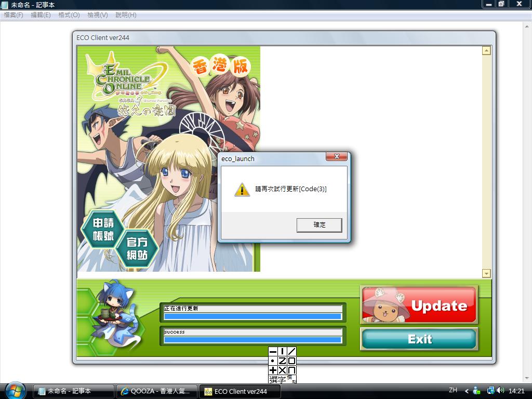The height and width of the screenshot is (399, 532).
Task: Click the progress bar under 正在進行更新
Action: [x=253, y=316]
